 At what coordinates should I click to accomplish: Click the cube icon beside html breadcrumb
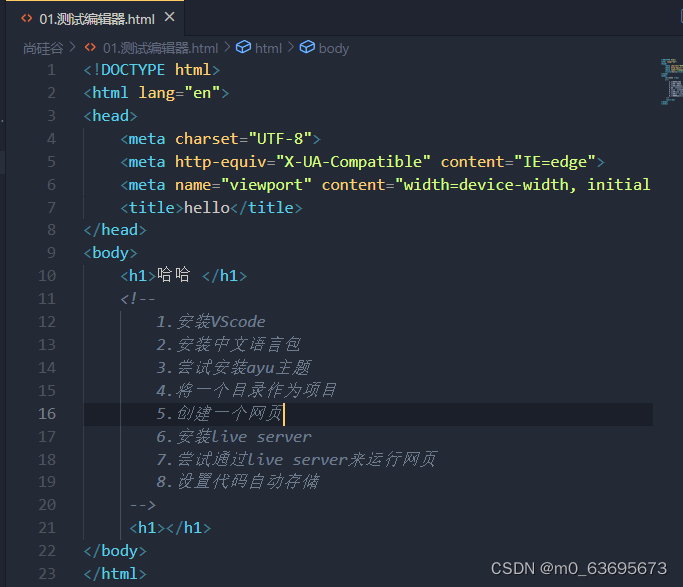(x=243, y=47)
